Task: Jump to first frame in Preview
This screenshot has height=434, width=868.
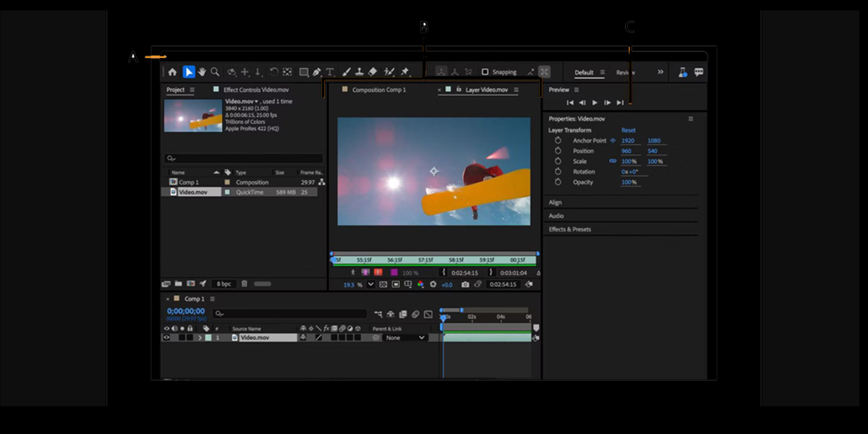Action: [570, 103]
